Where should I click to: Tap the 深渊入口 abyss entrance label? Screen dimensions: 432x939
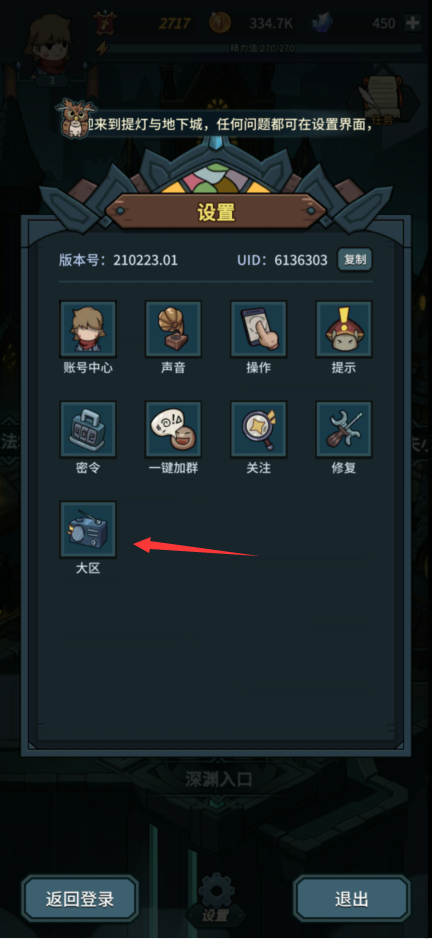click(x=218, y=780)
